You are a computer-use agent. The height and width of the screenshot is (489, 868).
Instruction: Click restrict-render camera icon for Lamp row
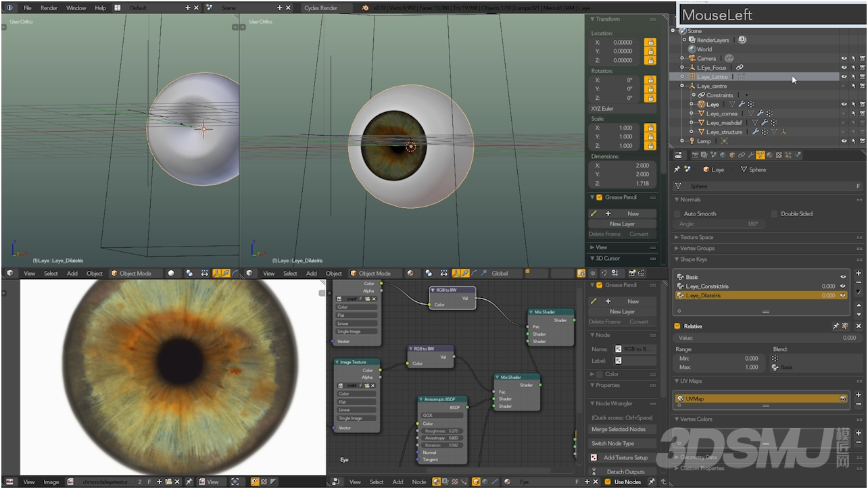863,141
